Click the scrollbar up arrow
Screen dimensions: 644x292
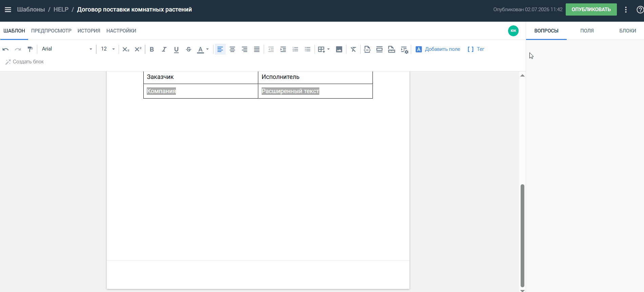click(522, 76)
